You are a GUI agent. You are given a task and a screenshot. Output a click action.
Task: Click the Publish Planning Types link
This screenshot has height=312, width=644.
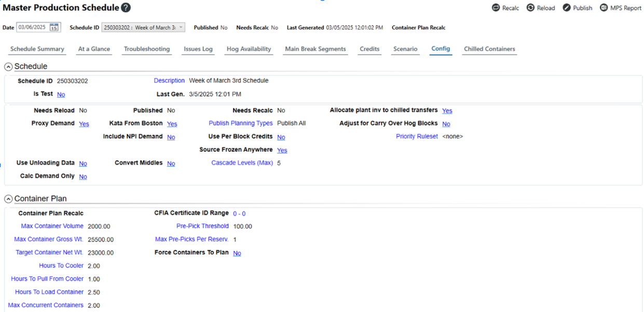(x=240, y=124)
